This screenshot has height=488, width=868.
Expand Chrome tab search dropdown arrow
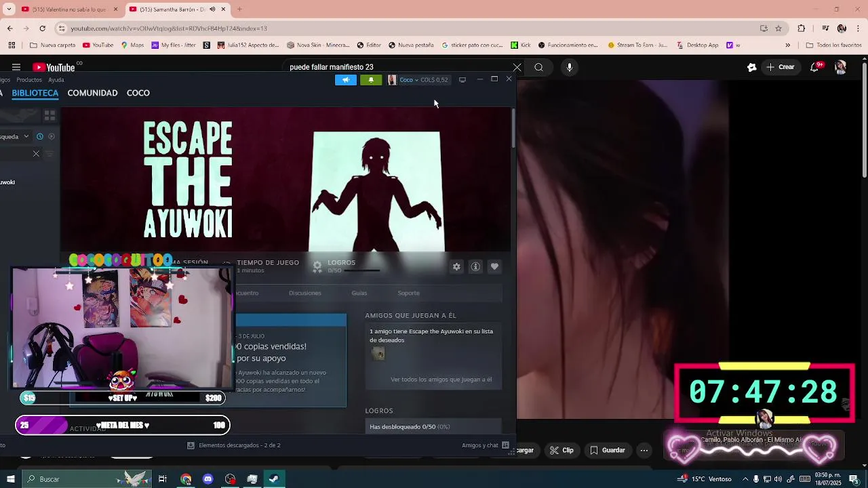point(9,9)
